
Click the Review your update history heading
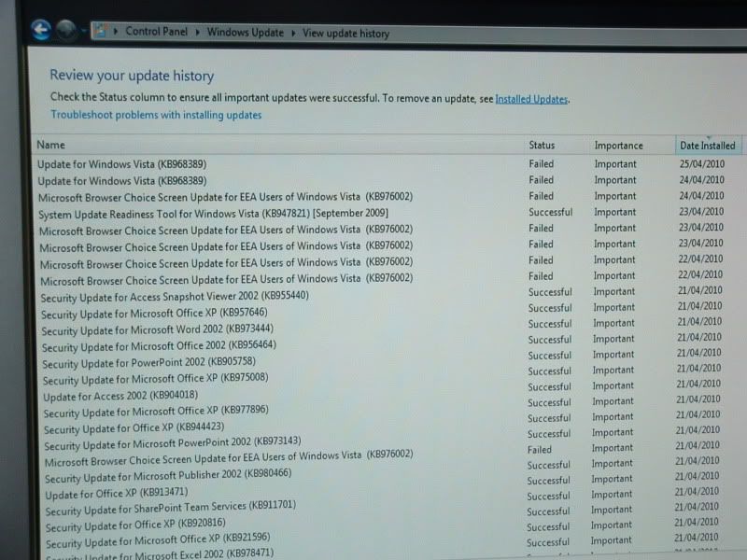tap(132, 76)
